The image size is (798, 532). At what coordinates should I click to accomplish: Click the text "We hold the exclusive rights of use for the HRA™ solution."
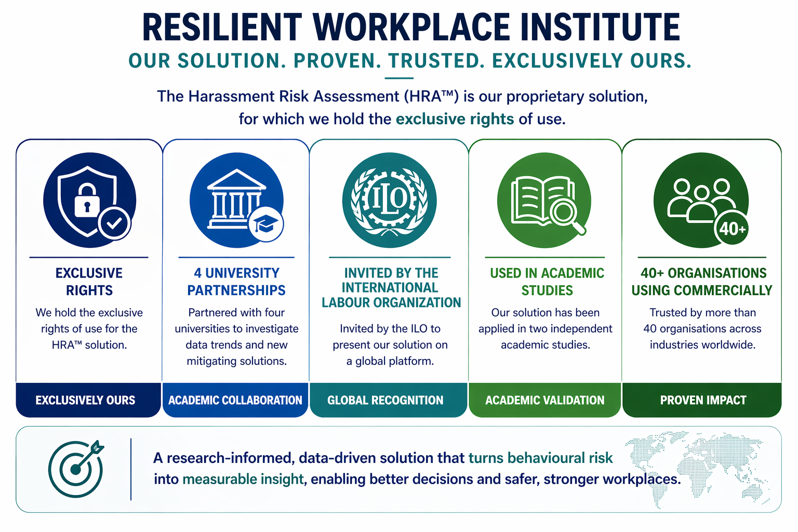point(89,328)
